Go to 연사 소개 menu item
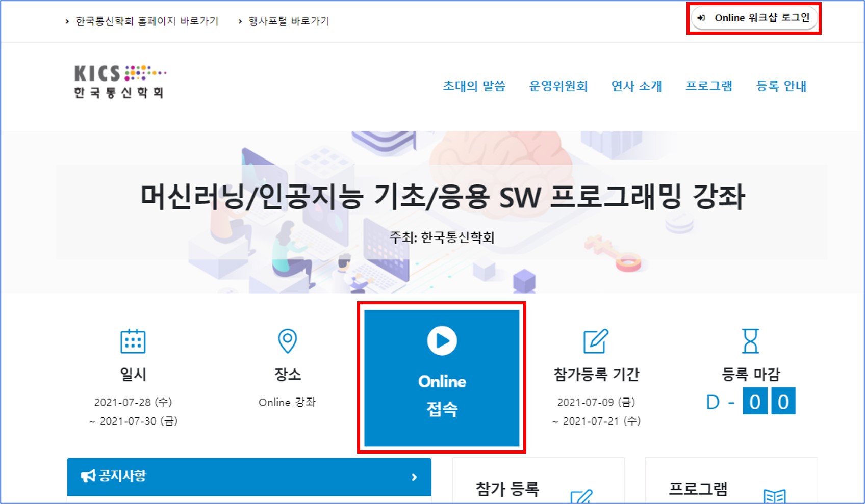 (637, 86)
